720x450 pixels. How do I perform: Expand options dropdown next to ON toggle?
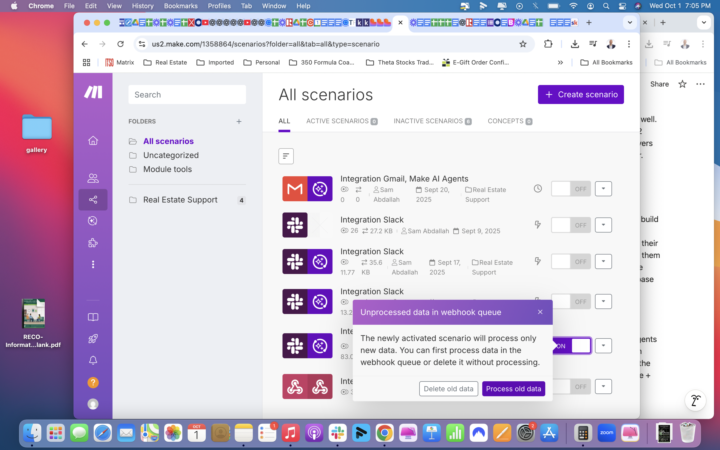(x=603, y=346)
